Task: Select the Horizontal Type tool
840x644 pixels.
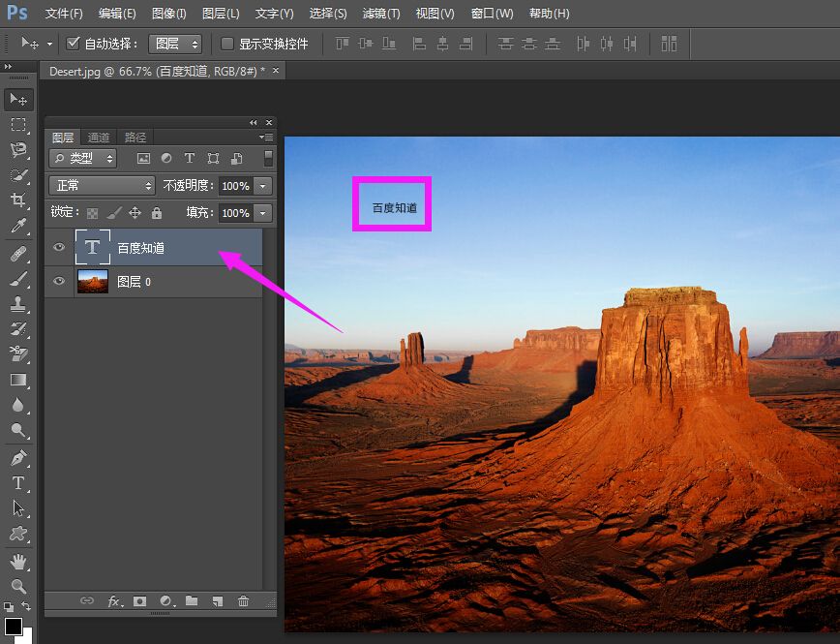Action: tap(18, 482)
